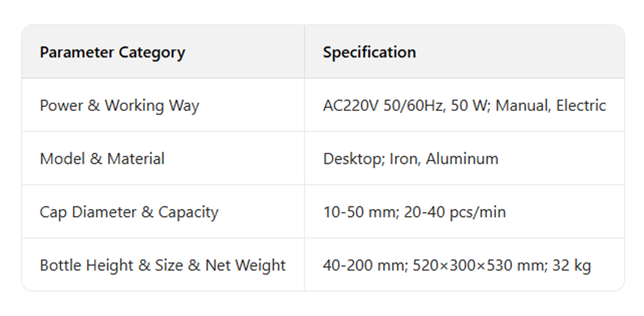Click the Parameter Category column header

tap(112, 52)
